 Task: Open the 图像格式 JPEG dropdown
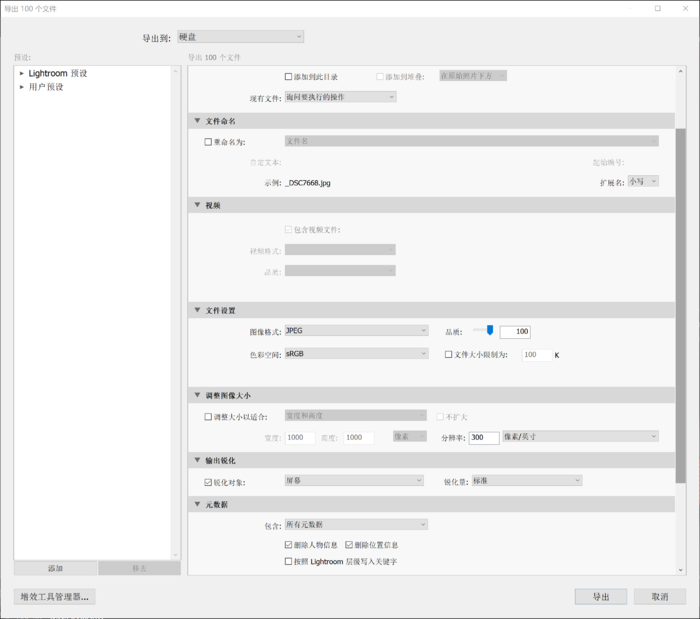tap(357, 331)
